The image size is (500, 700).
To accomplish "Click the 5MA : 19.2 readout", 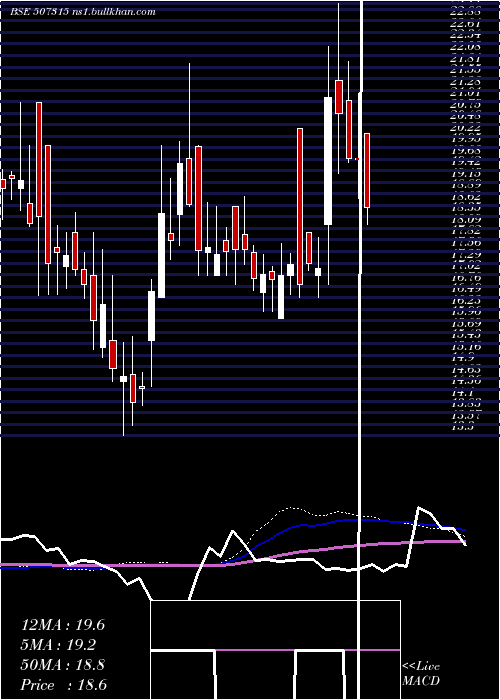I will coord(58,645).
